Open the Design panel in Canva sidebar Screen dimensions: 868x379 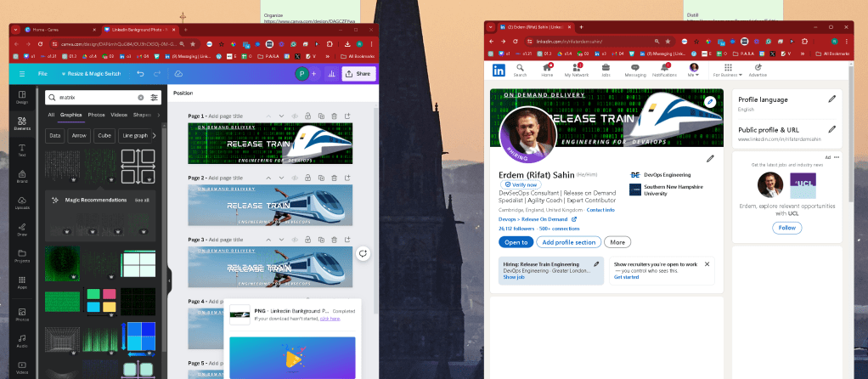pos(22,98)
